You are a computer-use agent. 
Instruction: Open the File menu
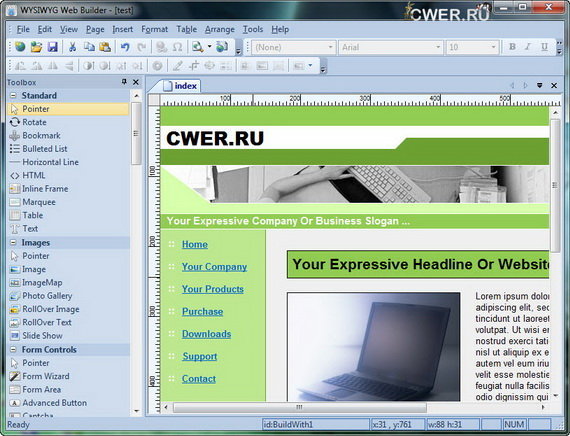tap(23, 29)
